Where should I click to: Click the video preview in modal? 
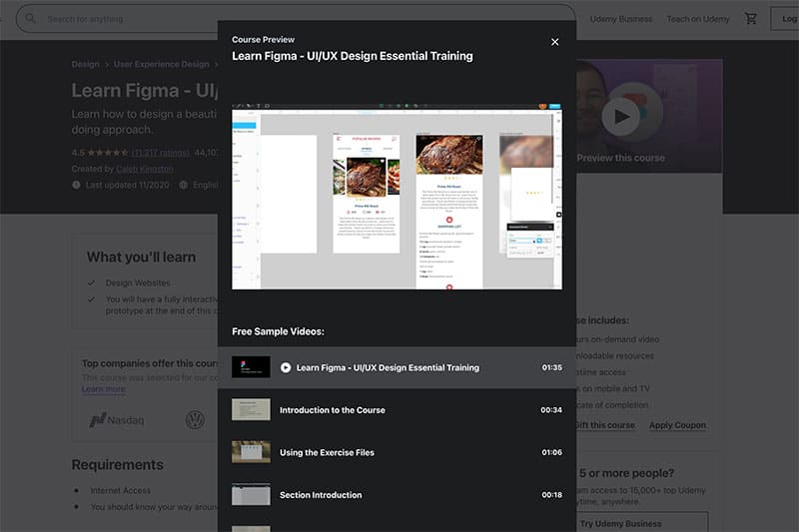[x=397, y=197]
